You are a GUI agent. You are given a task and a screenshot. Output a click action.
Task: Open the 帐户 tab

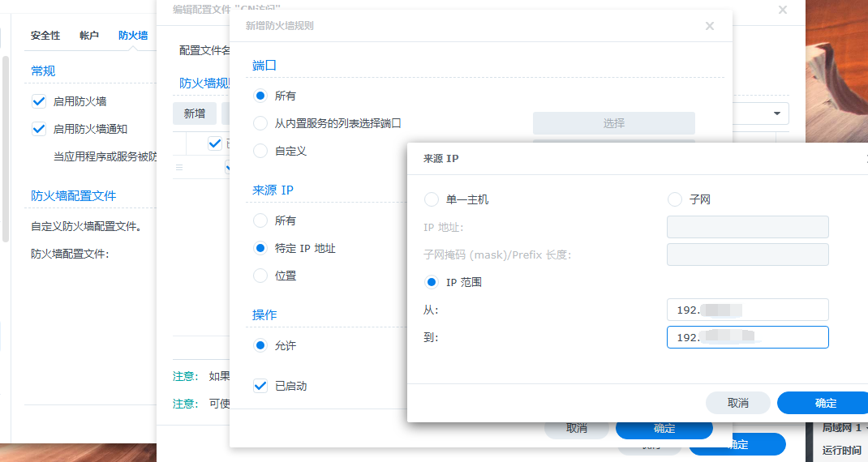(89, 36)
